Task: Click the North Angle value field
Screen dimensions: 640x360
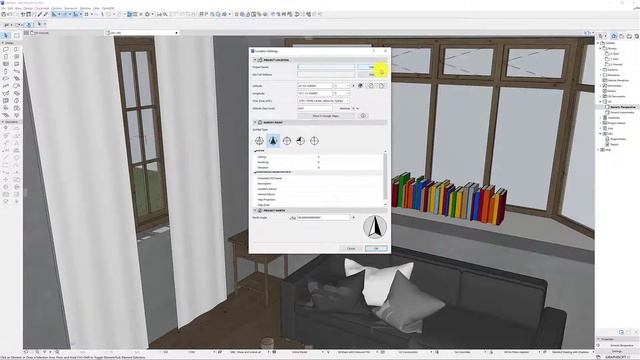Action: [323, 218]
